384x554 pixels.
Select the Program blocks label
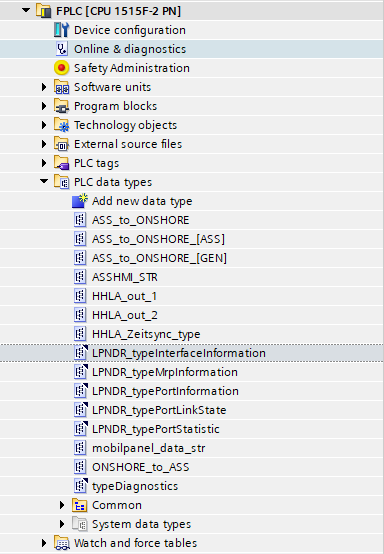coord(116,106)
